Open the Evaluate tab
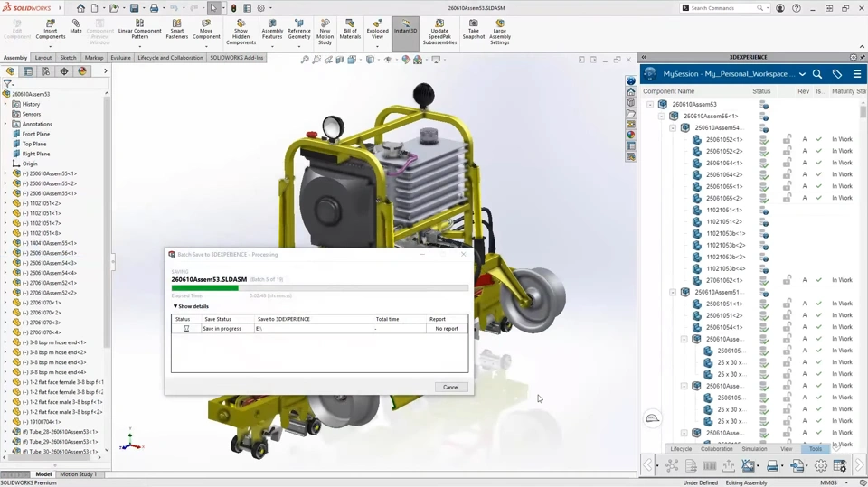The height and width of the screenshot is (487, 868). coord(120,58)
